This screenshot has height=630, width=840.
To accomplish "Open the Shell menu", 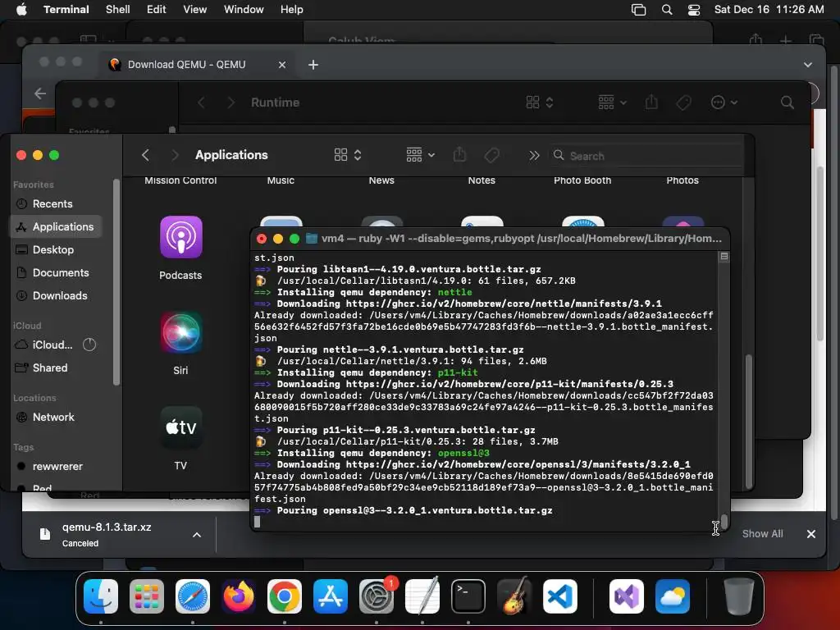I will click(x=118, y=10).
